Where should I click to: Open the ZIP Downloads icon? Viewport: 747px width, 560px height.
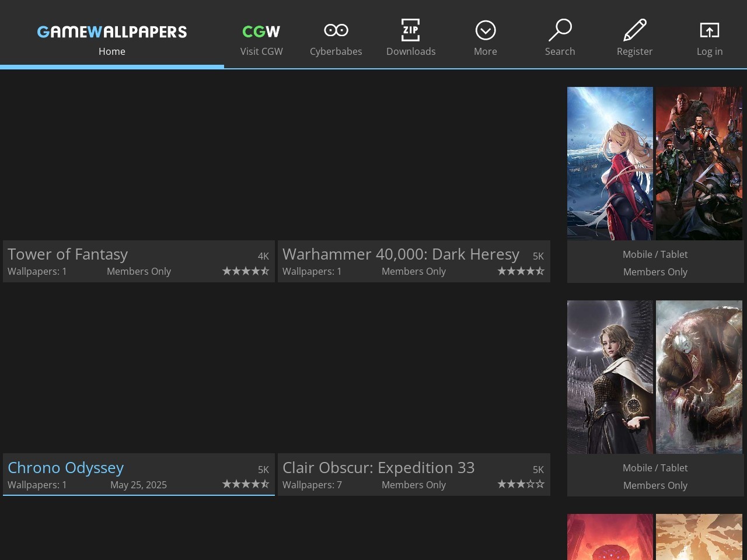[411, 30]
